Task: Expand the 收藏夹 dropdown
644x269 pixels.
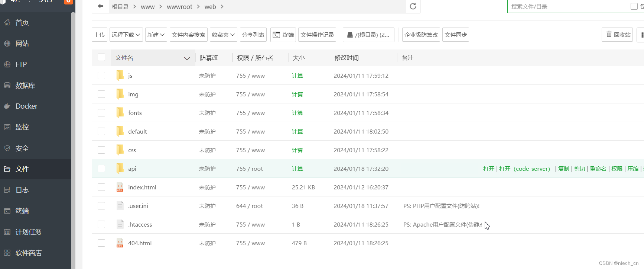Action: click(x=224, y=35)
